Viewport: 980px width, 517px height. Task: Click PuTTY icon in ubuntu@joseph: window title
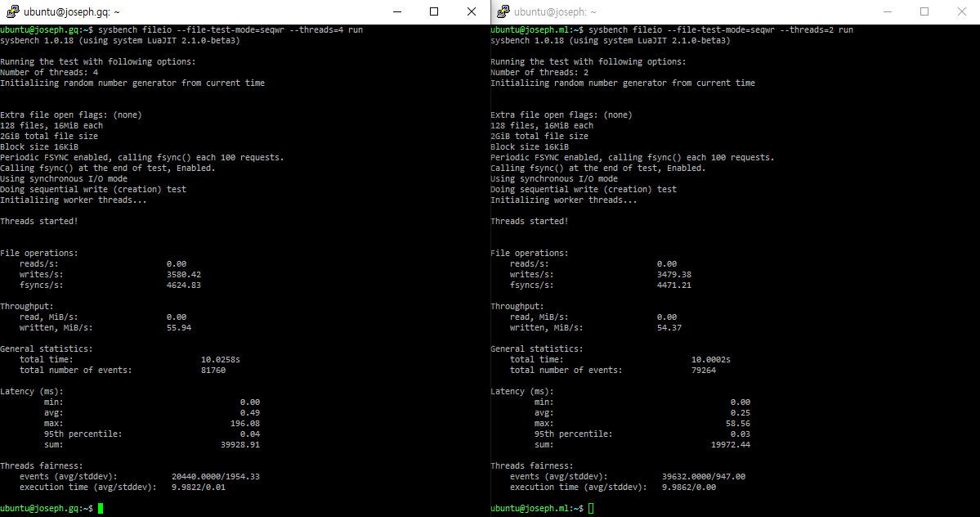[x=503, y=11]
